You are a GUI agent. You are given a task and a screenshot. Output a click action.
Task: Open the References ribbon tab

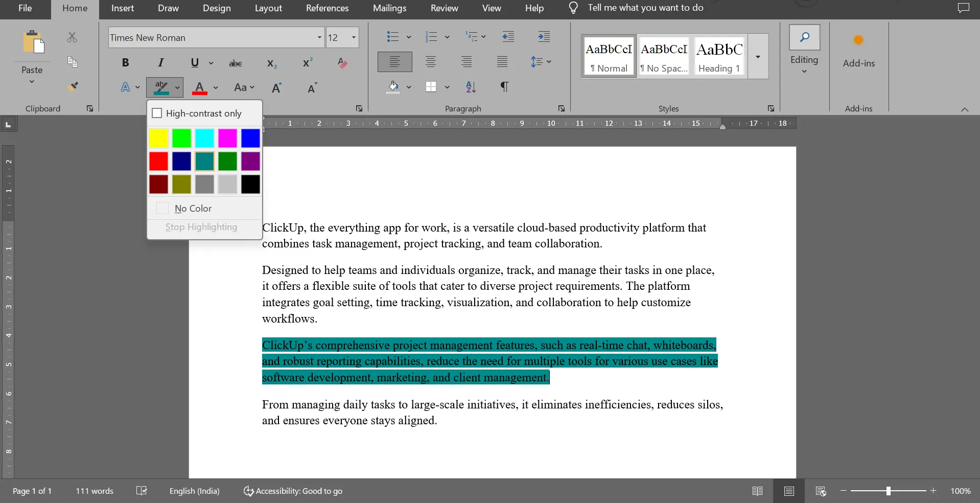point(327,8)
